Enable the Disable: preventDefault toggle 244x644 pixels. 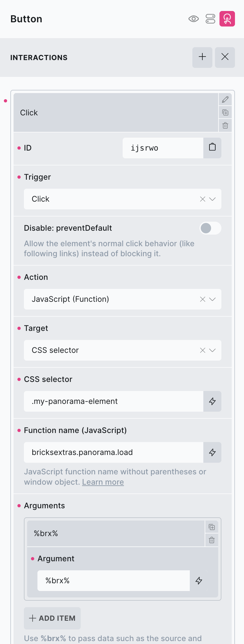coord(210,228)
